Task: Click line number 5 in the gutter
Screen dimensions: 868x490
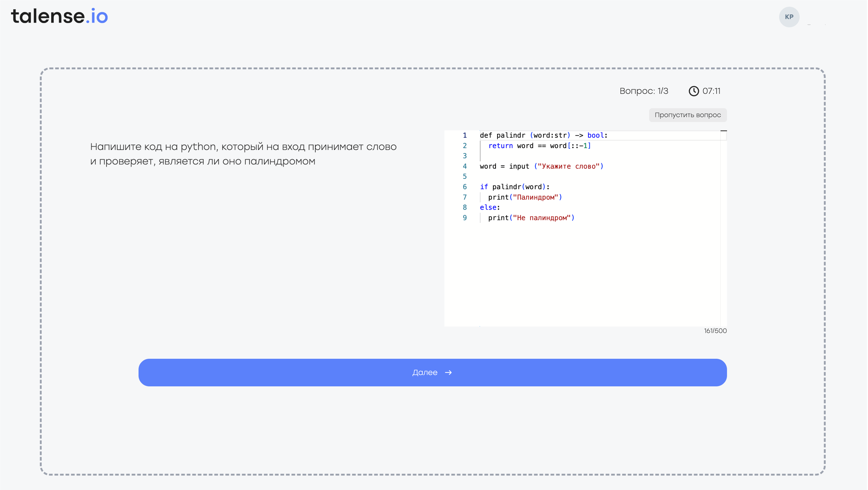Action: click(x=465, y=177)
